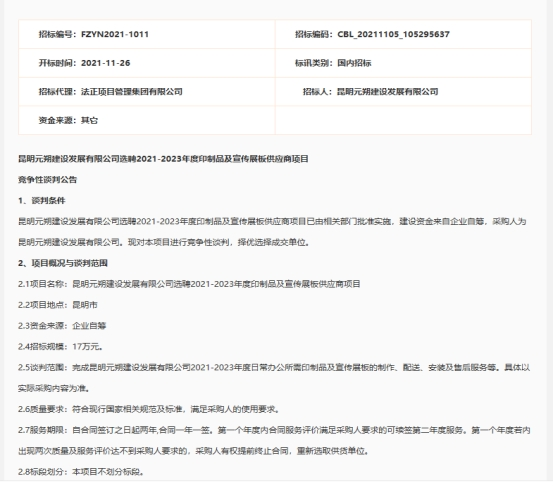Click the 2.5谈判范围 paragraph
554x487 pixels.
[x=274, y=378]
